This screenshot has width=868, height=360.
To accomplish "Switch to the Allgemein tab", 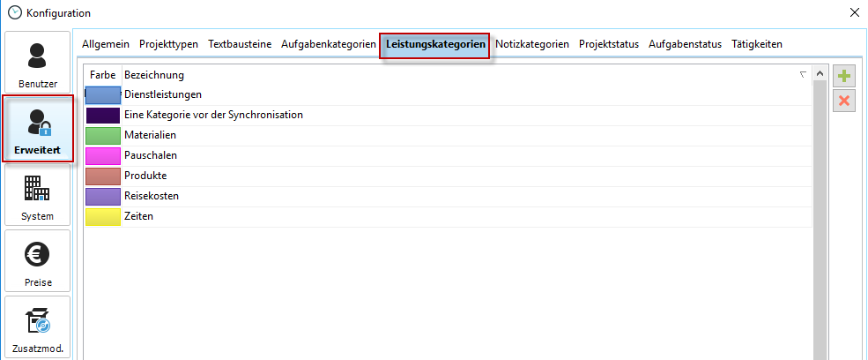I will 106,44.
